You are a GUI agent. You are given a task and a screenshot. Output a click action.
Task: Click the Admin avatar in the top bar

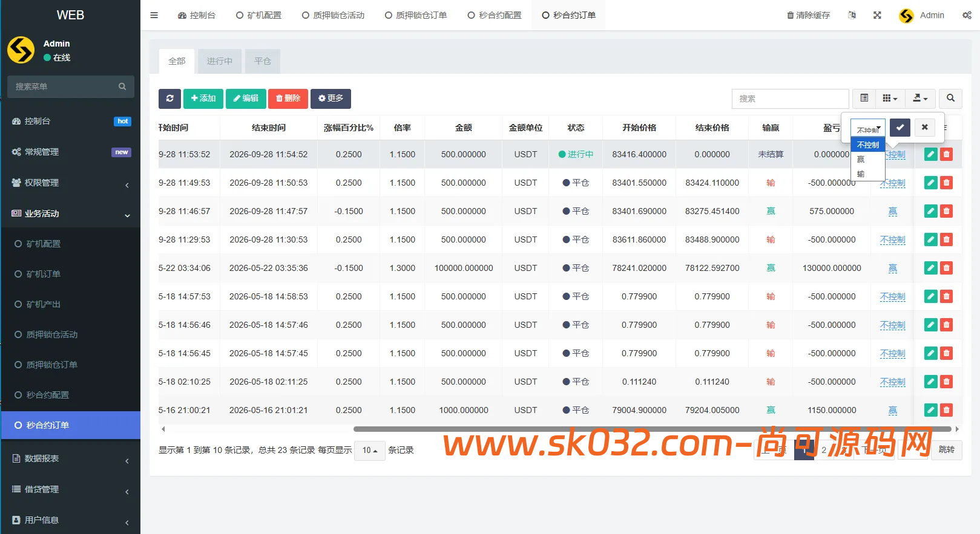click(906, 16)
